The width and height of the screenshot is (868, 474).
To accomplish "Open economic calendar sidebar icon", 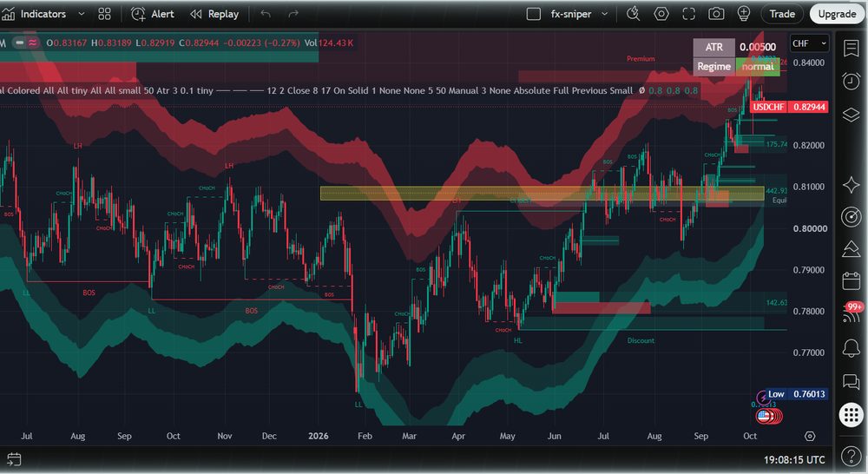I will click(851, 280).
